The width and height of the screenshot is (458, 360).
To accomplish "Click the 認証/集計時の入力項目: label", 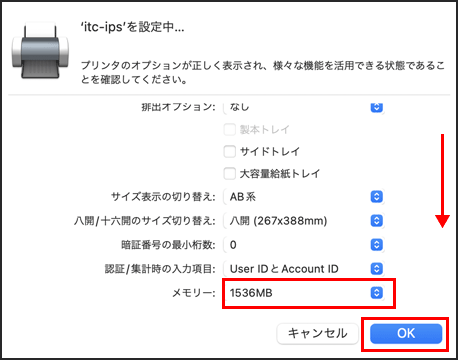I will pyautogui.click(x=160, y=269).
